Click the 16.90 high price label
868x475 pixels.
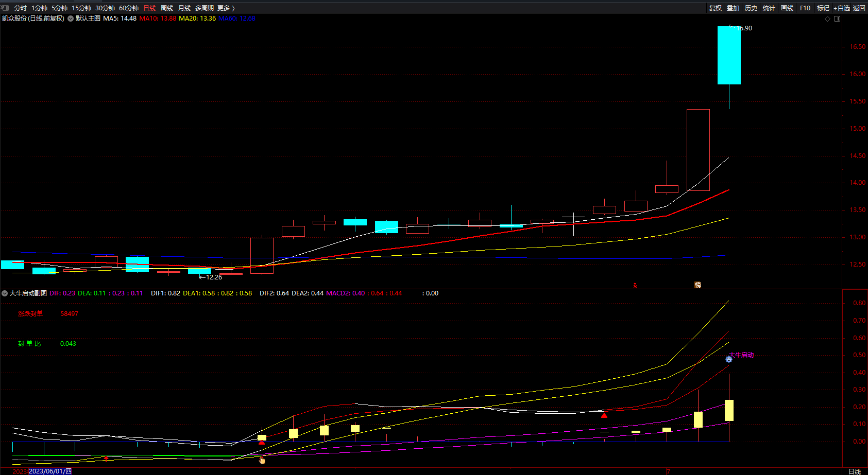(x=744, y=28)
